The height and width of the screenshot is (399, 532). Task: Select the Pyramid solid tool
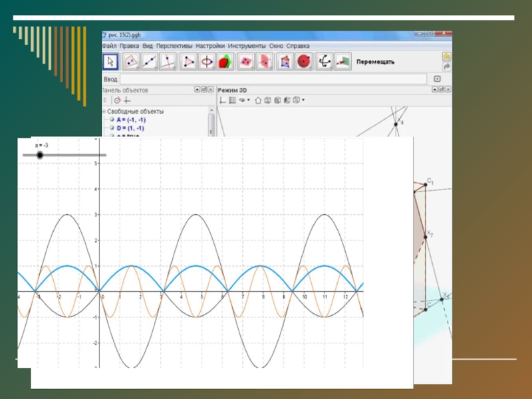285,62
